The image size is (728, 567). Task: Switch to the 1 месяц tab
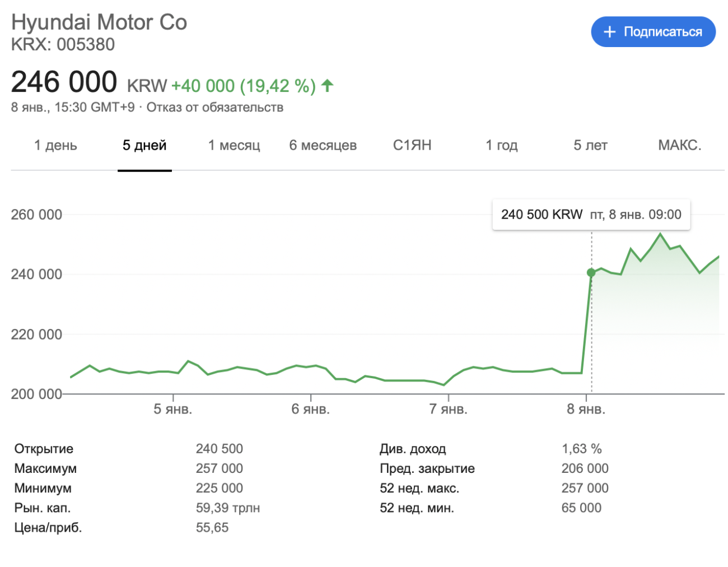pos(234,146)
